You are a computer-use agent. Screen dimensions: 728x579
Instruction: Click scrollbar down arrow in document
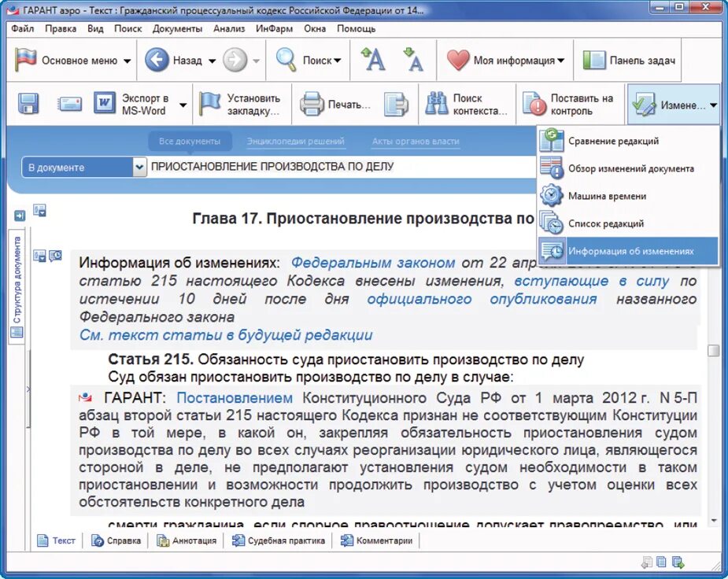click(x=713, y=521)
